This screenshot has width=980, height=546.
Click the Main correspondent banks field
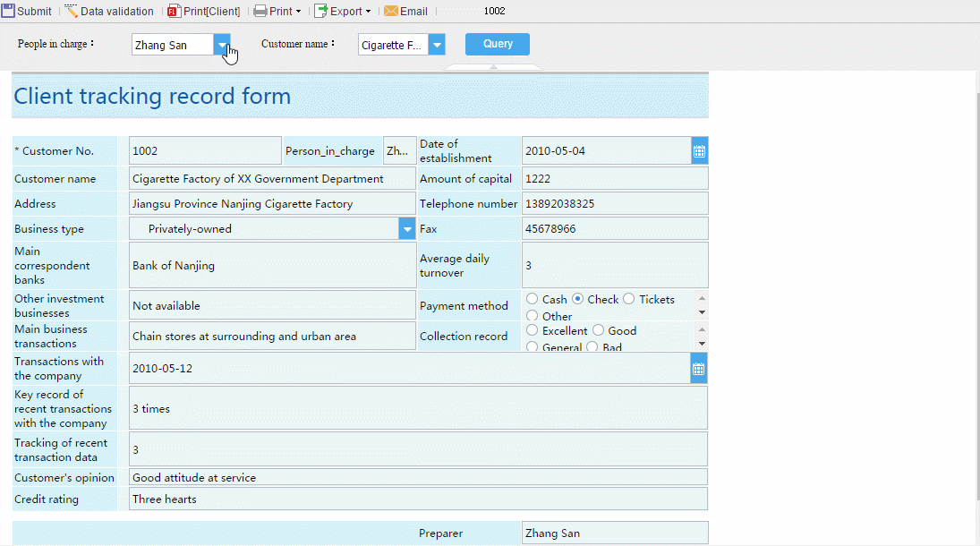click(272, 265)
